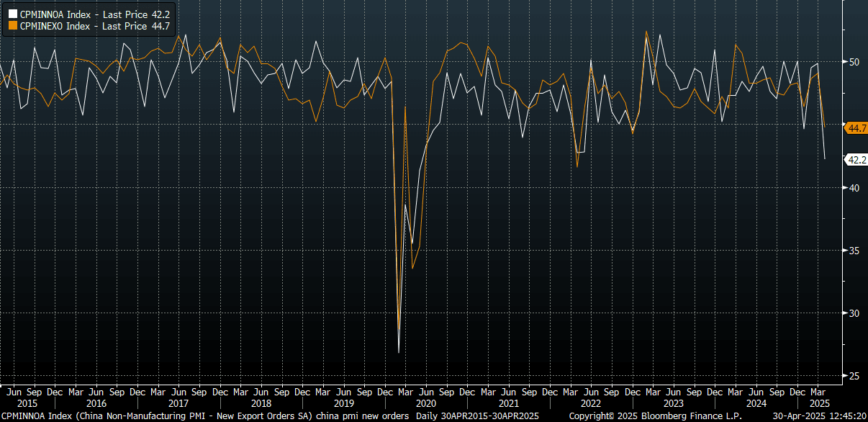Click the 30 label on the y-axis
The width and height of the screenshot is (868, 422).
(x=854, y=313)
